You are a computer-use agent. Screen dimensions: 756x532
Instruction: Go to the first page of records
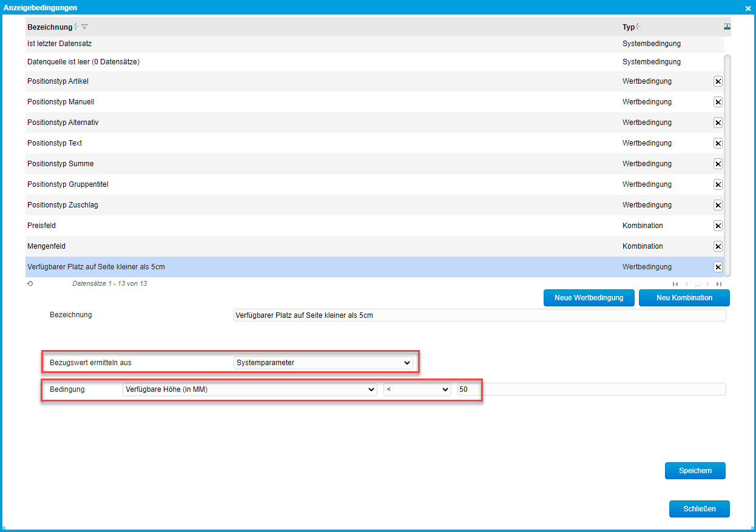point(675,284)
